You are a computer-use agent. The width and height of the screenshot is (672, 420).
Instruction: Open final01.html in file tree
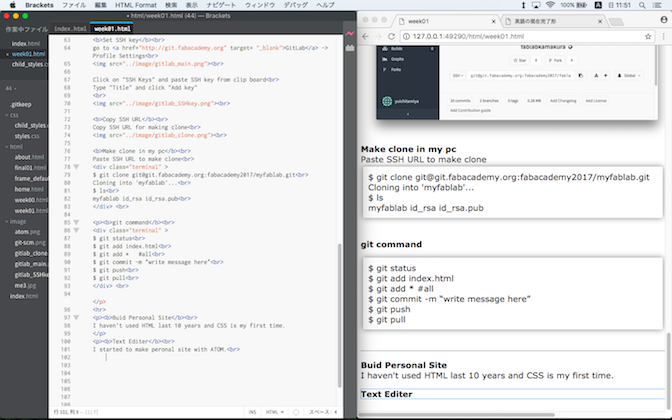(x=30, y=168)
